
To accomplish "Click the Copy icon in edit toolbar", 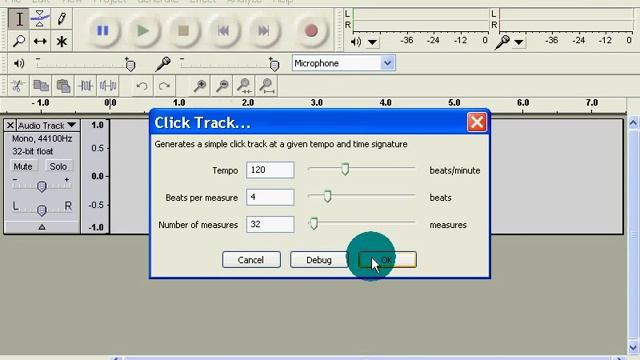I will (41, 86).
